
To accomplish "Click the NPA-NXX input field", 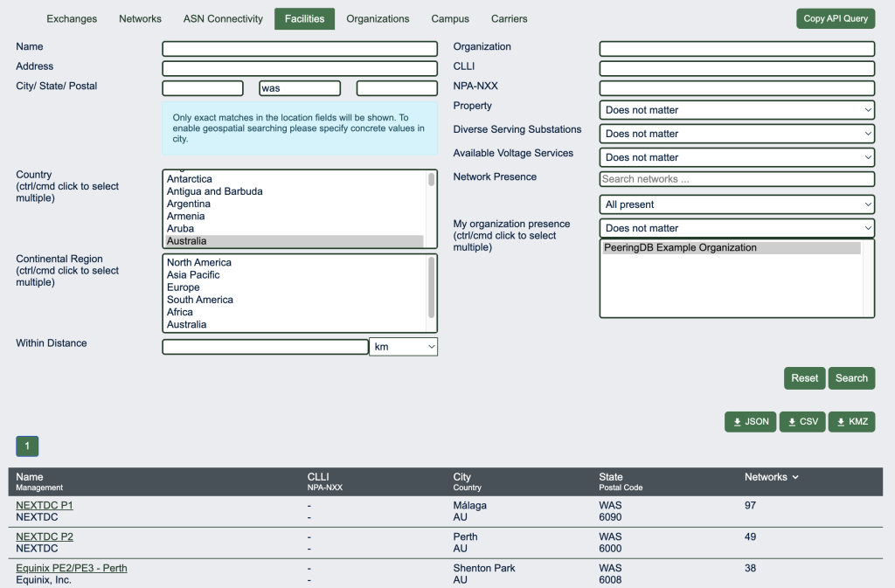I will click(x=737, y=88).
